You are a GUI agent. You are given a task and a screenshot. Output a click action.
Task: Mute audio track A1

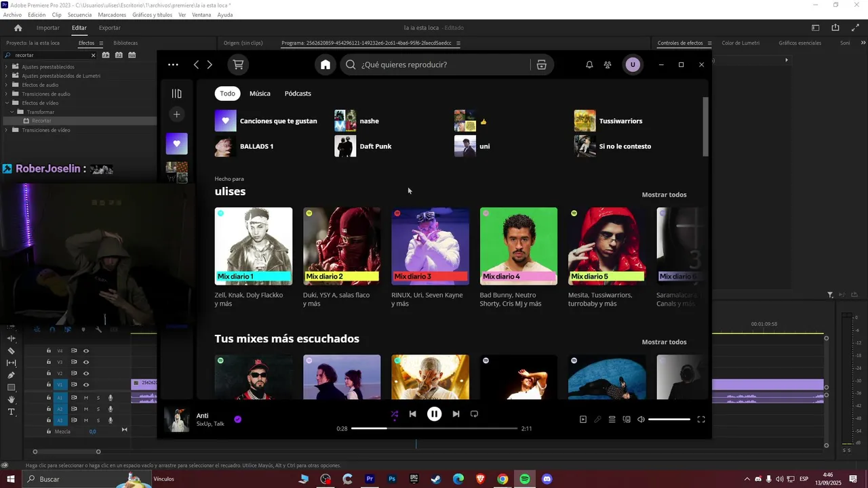tap(86, 398)
